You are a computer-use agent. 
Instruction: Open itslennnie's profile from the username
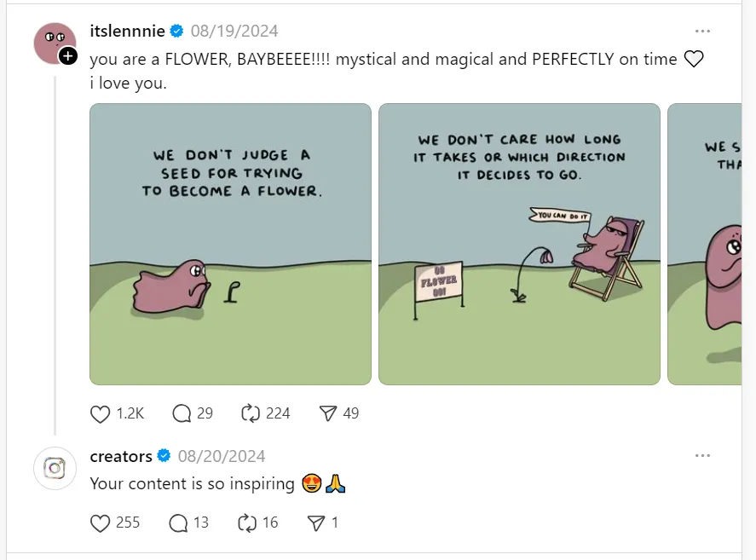pyautogui.click(x=125, y=31)
